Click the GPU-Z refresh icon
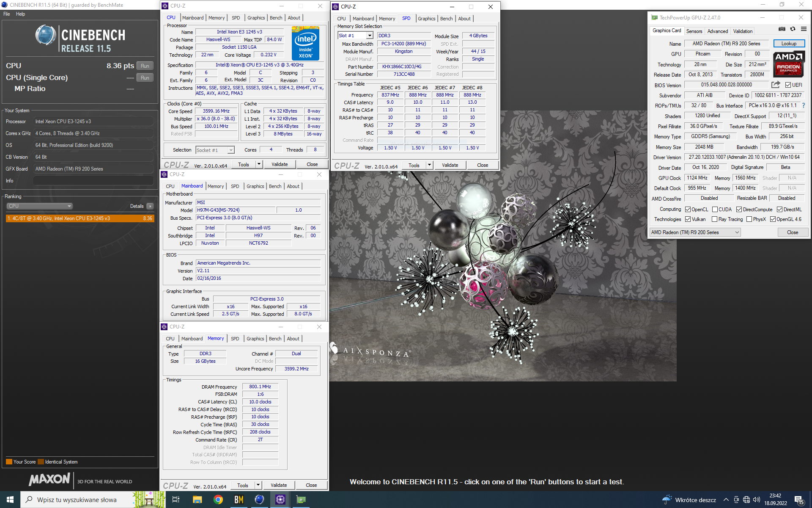Image resolution: width=812 pixels, height=508 pixels. [793, 29]
